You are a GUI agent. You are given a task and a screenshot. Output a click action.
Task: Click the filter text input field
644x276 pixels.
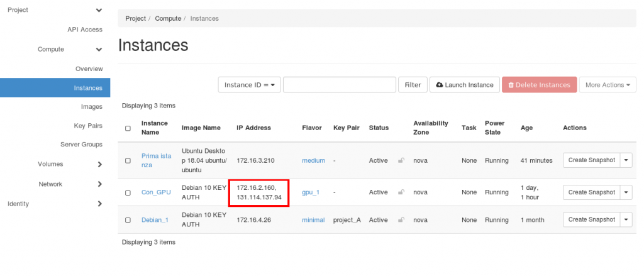coord(339,85)
